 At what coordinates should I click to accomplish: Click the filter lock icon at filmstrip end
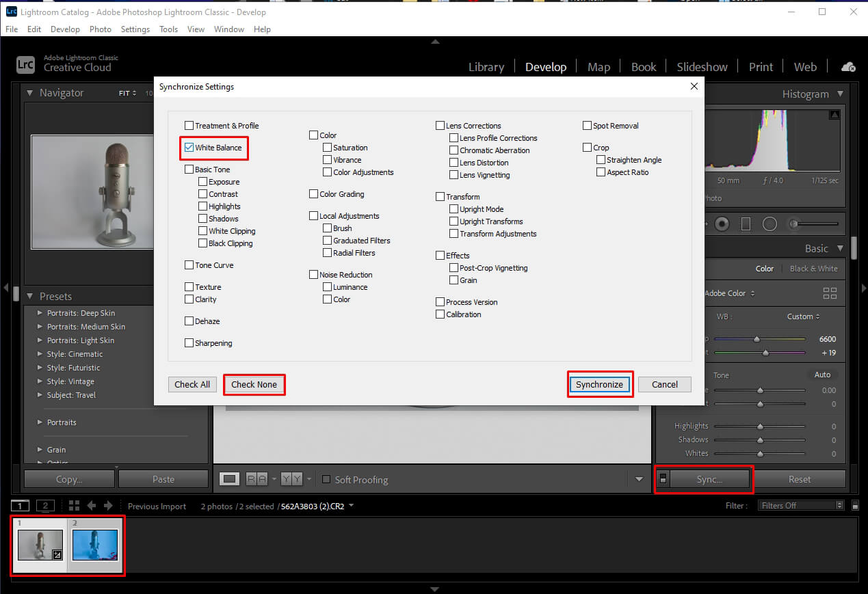[x=855, y=506]
